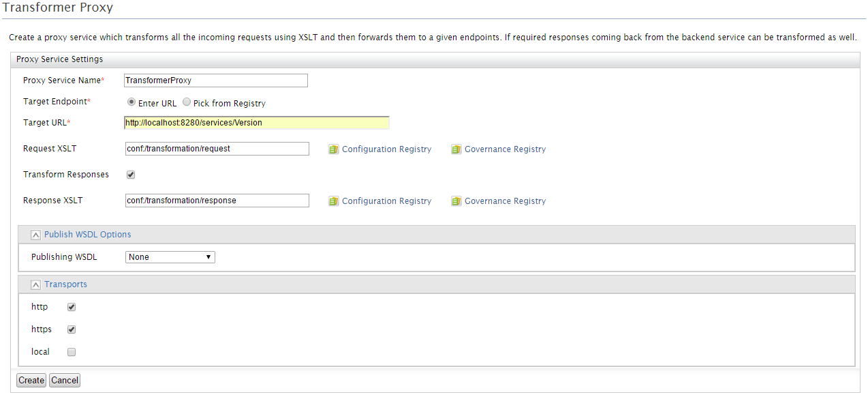Click the Create button

tap(31, 380)
